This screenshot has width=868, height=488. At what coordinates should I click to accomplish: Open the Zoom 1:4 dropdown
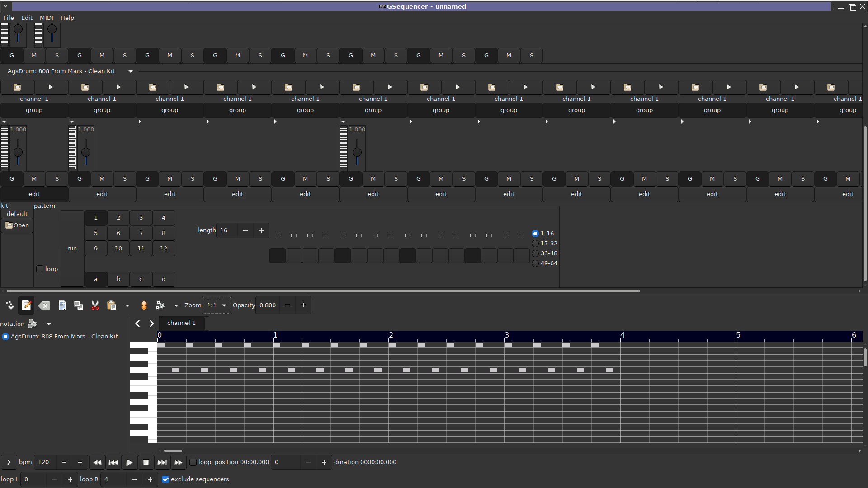click(x=217, y=305)
